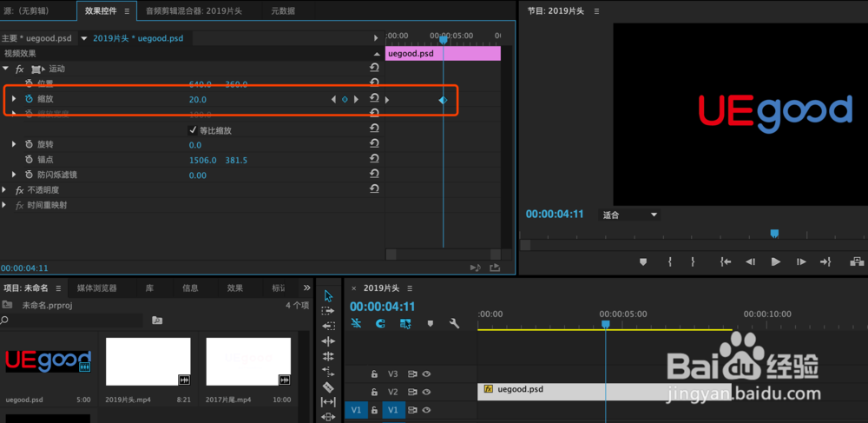Expand the 不透明度 effect
This screenshot has width=868, height=423.
click(x=5, y=189)
